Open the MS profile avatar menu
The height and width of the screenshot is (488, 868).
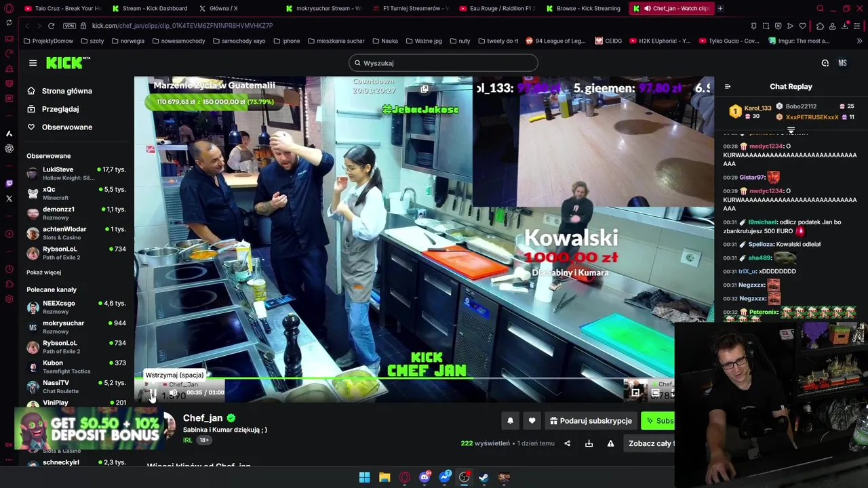click(x=842, y=63)
